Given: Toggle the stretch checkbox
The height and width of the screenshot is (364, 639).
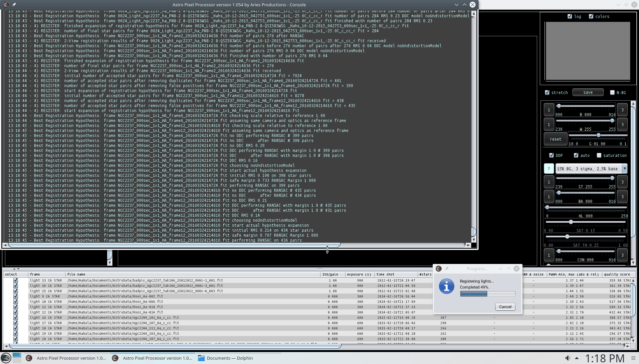Looking at the screenshot, I should [547, 92].
